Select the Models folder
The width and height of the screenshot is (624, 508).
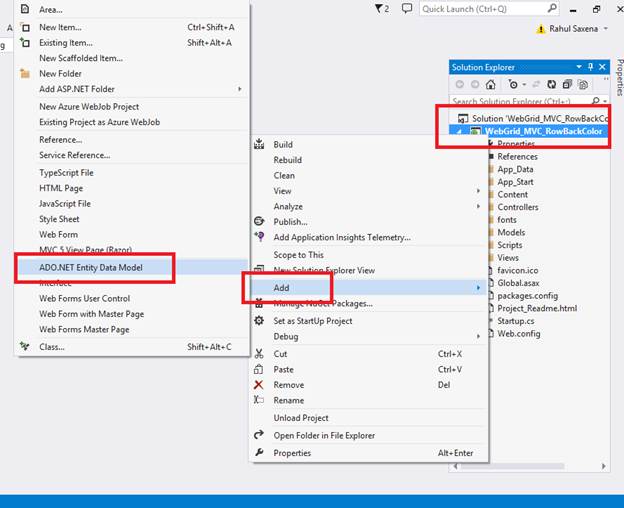511,232
